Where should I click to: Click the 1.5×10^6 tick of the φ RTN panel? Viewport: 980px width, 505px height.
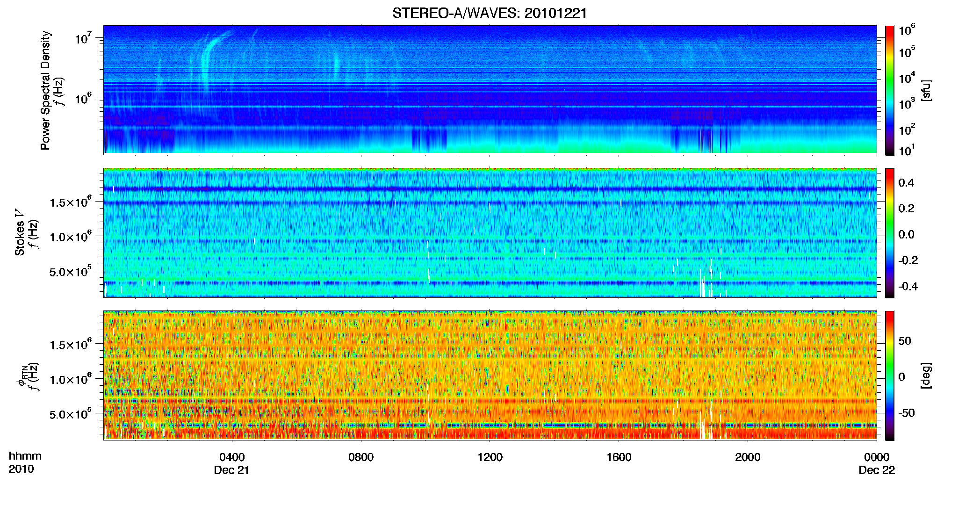(x=70, y=345)
